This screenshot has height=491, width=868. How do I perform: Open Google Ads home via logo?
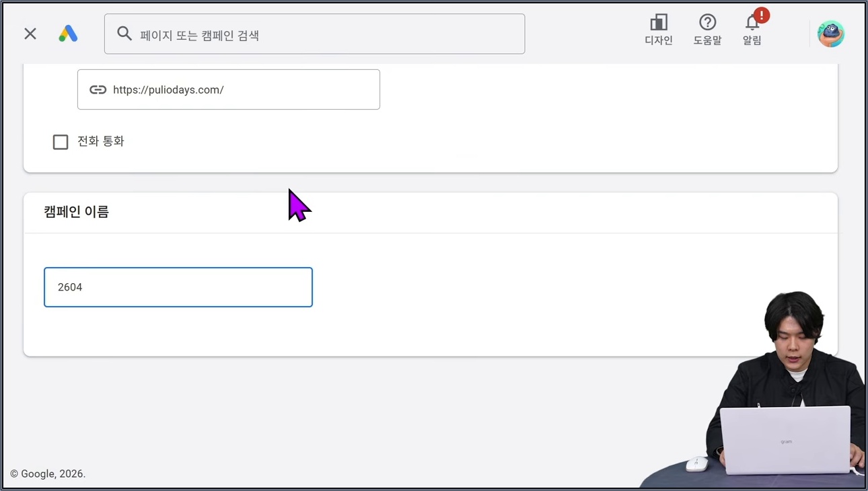68,34
